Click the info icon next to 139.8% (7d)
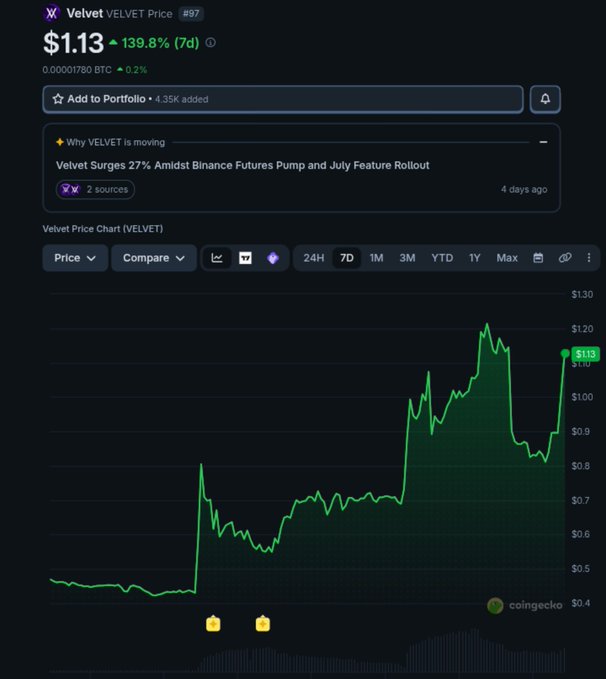The width and height of the screenshot is (606, 679). (x=211, y=42)
